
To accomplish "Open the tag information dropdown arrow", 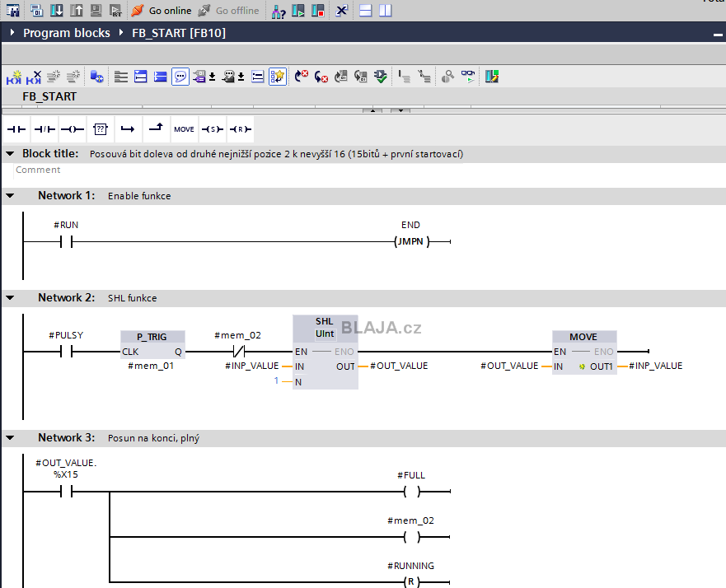I will (241, 77).
